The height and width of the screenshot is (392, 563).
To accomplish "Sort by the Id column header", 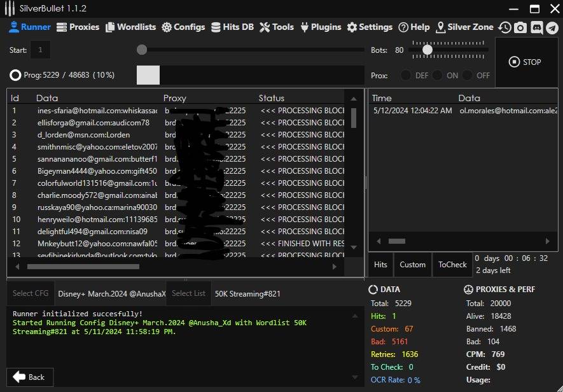I will [15, 98].
